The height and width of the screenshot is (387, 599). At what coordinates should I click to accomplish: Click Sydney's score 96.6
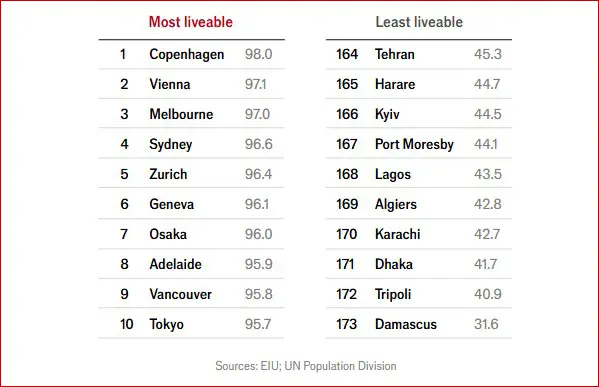point(259,144)
